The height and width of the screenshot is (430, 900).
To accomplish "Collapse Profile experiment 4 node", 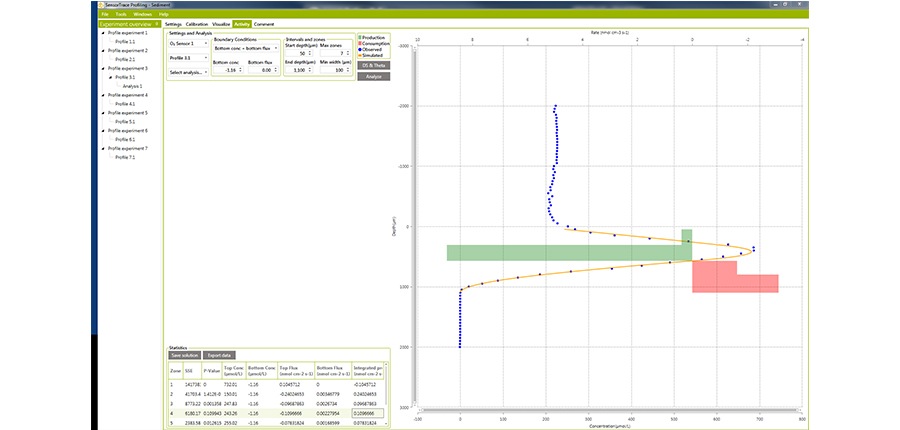I will click(x=103, y=95).
